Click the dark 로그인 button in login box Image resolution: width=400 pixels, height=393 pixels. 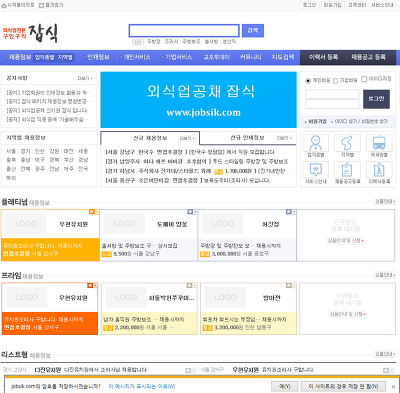(x=376, y=99)
